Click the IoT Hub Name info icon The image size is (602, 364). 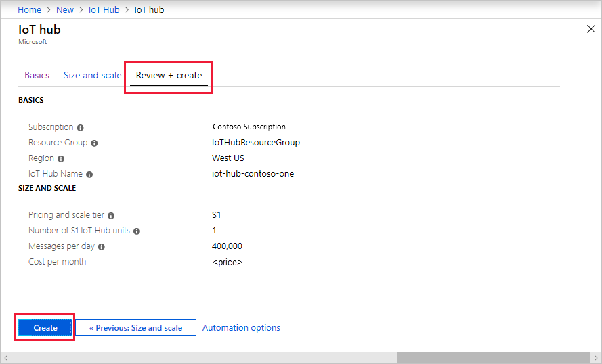click(x=89, y=175)
